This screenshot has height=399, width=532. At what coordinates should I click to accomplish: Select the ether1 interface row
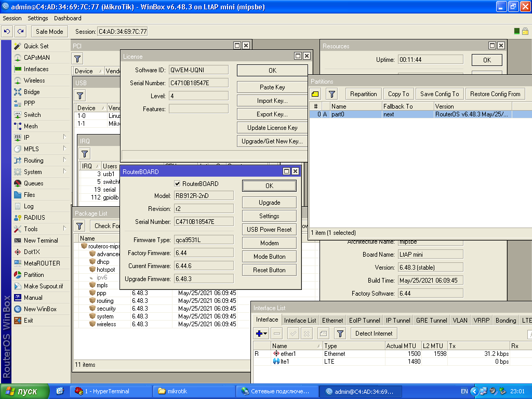point(392,354)
